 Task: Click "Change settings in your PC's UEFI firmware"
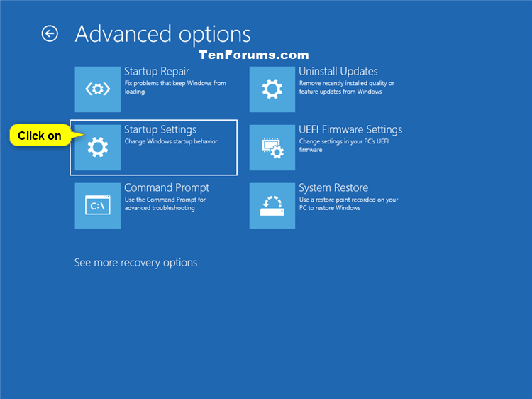point(344,146)
